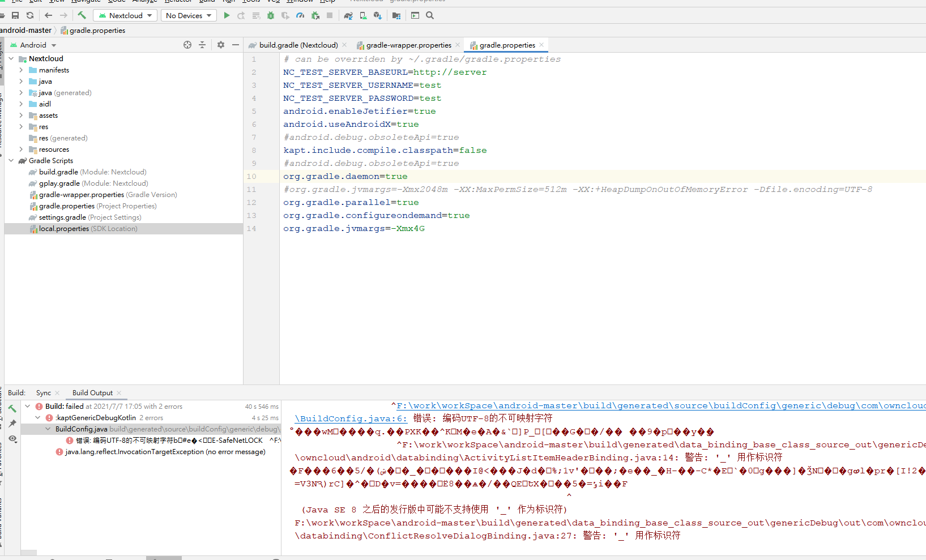Switch to gradle-wrapper.properties tab
The width and height of the screenshot is (926, 560).
coord(408,45)
